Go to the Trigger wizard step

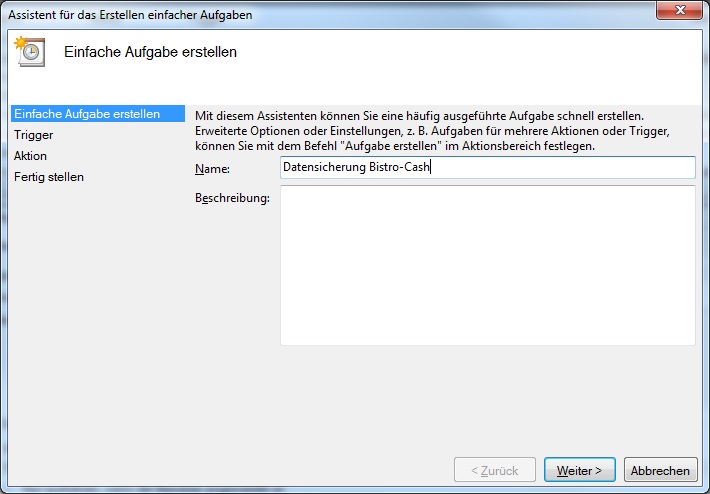[x=34, y=135]
